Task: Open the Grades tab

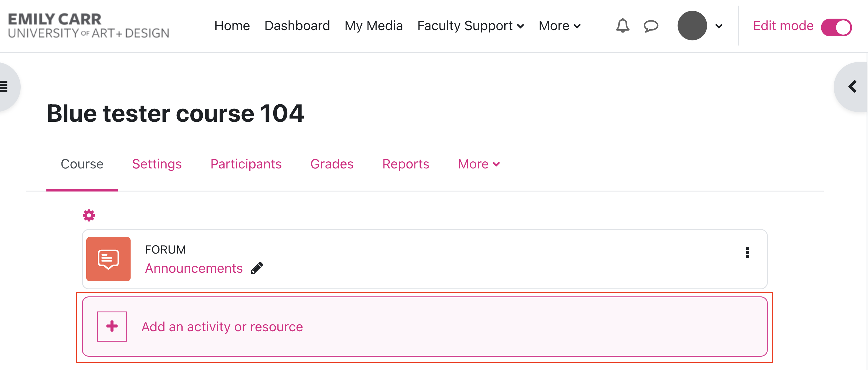Action: [x=332, y=164]
